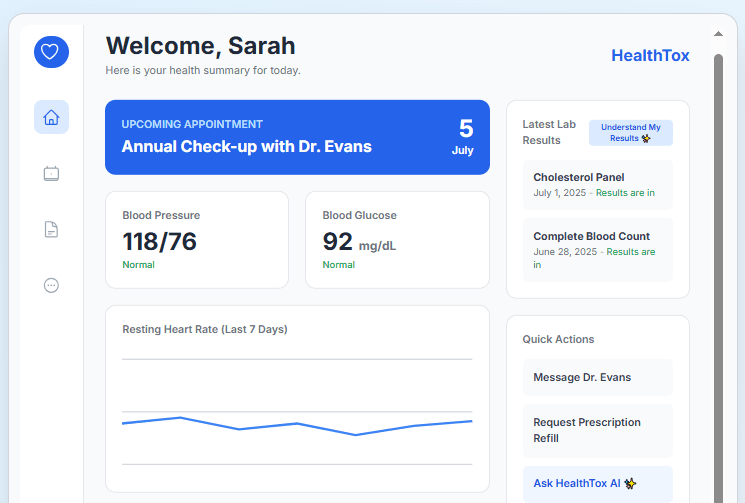Viewport: 745px width, 503px height.
Task: Click the "Quick Actions" heading
Action: 558,339
